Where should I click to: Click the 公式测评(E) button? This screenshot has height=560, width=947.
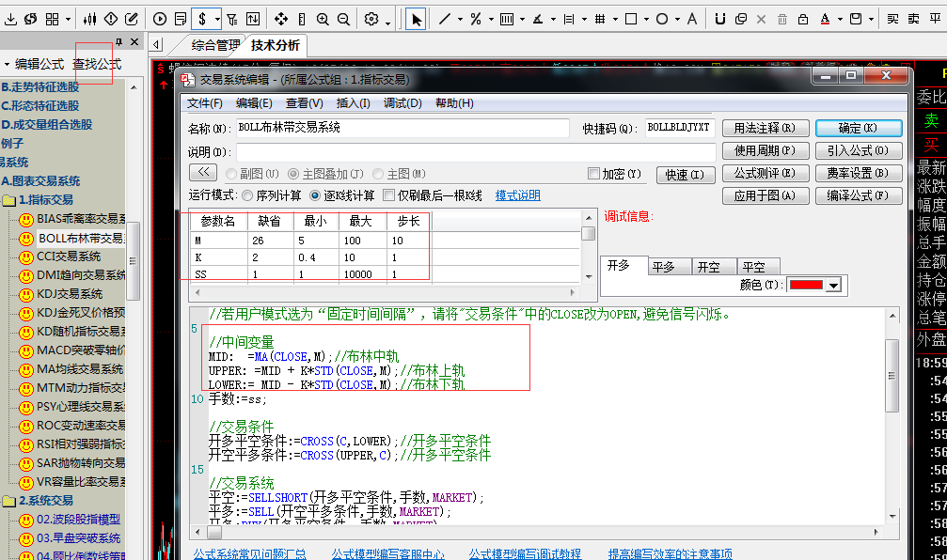765,173
